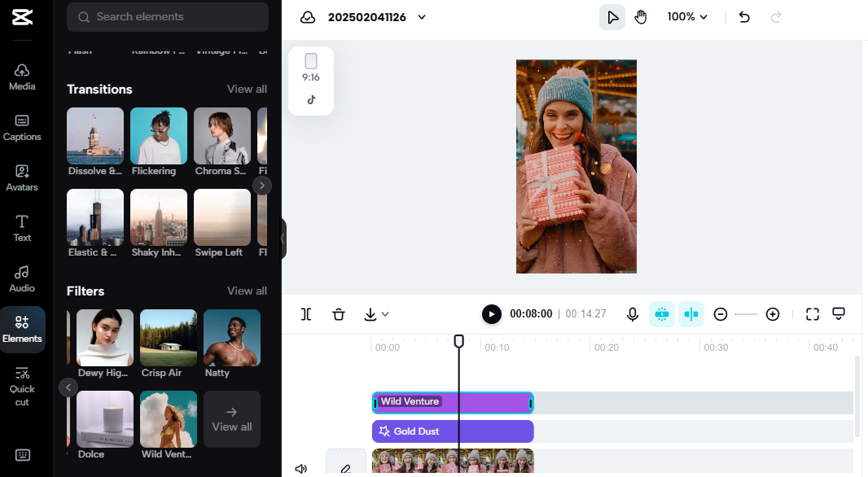Show next transitions with right arrow
Image resolution: width=868 pixels, height=477 pixels.
[x=262, y=186]
